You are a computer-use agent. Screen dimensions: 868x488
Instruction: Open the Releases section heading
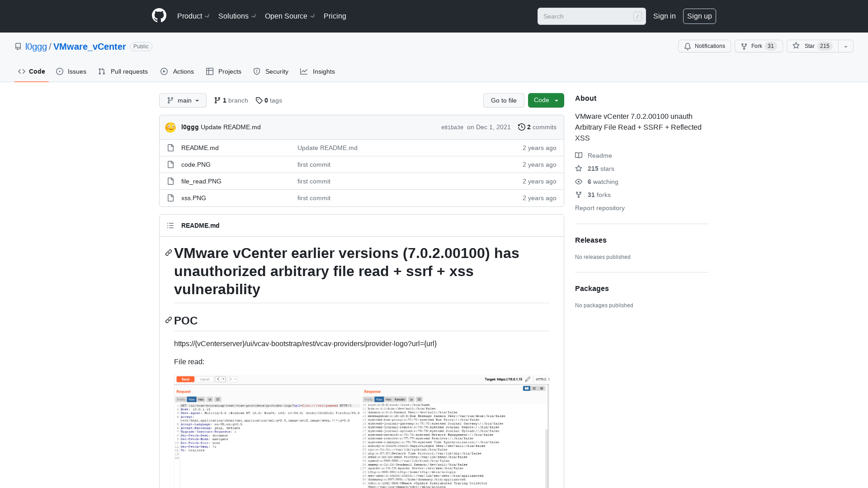[x=591, y=240]
